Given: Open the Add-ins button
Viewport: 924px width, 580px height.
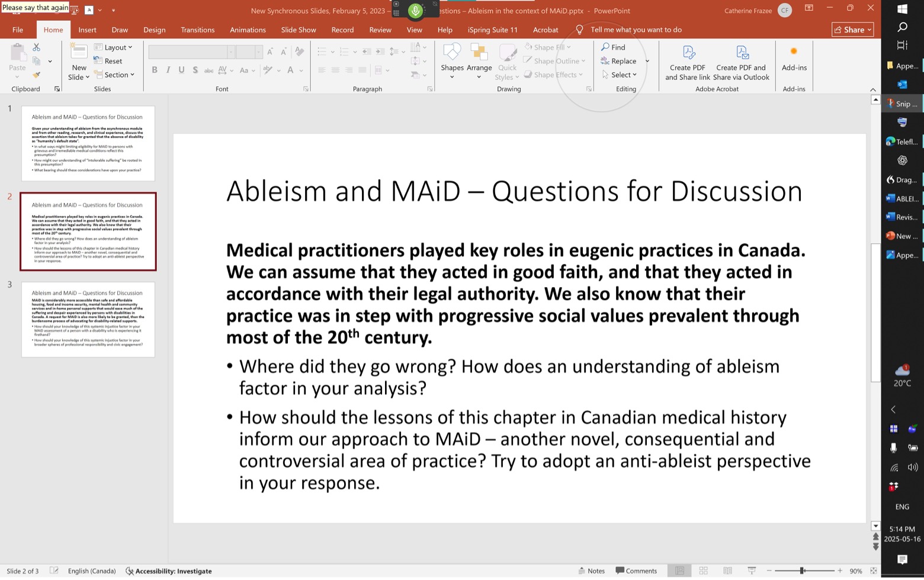Looking at the screenshot, I should [x=794, y=59].
